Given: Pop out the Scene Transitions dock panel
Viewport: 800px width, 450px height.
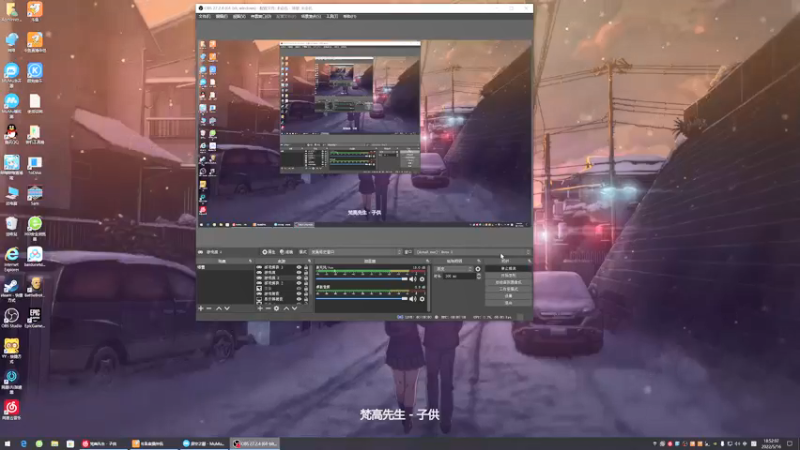Looking at the screenshot, I should tap(479, 261).
